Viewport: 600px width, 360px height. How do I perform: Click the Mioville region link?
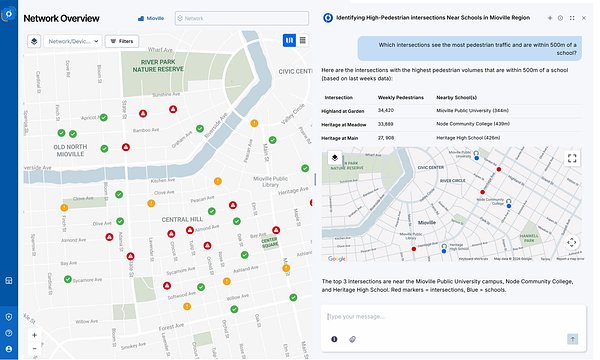coord(151,18)
